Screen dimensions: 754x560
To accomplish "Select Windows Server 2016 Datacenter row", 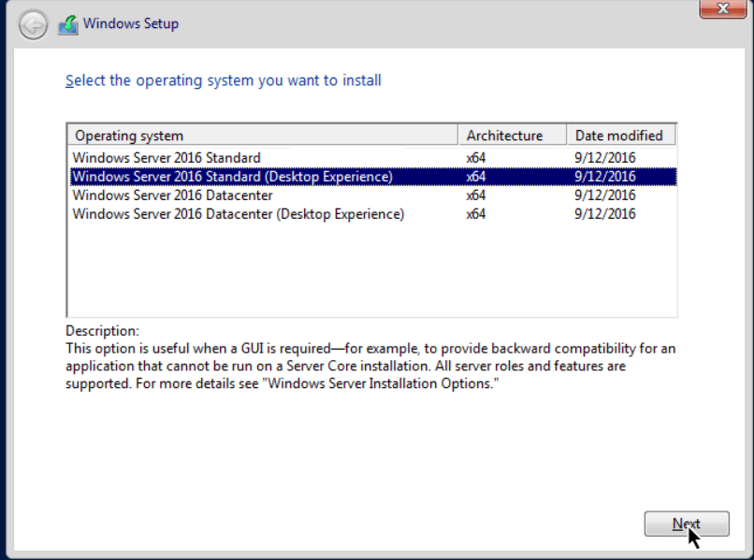I will point(373,195).
